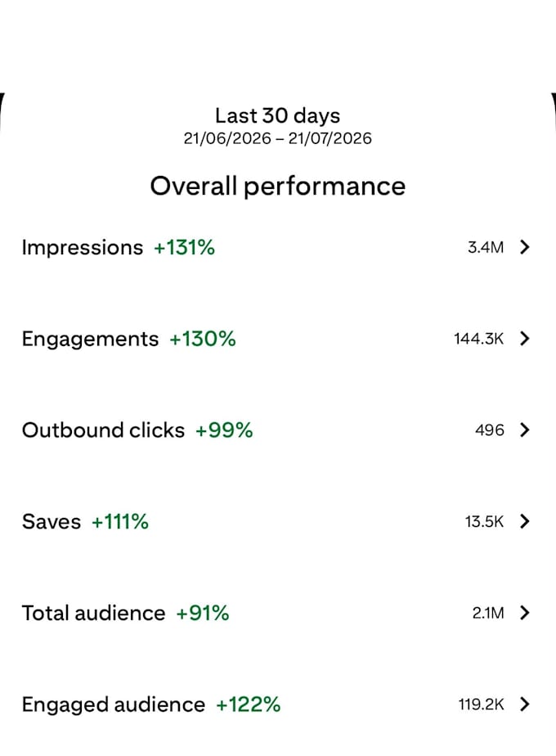Click the 21/06/2026 – 21/07/2026 date text

(277, 139)
